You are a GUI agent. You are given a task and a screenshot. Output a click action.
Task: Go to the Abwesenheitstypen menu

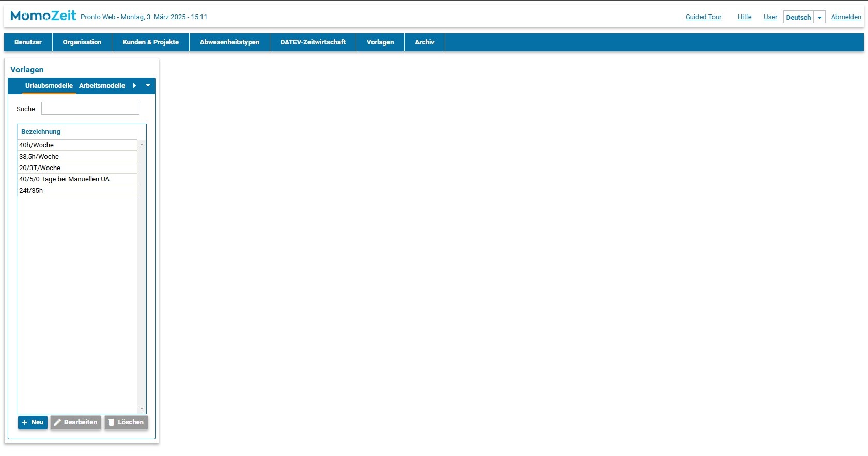coord(229,42)
